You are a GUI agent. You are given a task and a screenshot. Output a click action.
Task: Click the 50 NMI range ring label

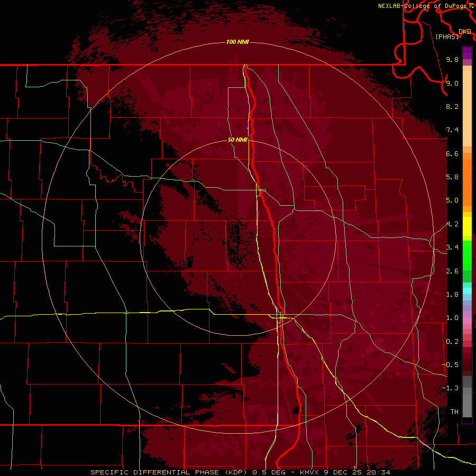pyautogui.click(x=237, y=140)
